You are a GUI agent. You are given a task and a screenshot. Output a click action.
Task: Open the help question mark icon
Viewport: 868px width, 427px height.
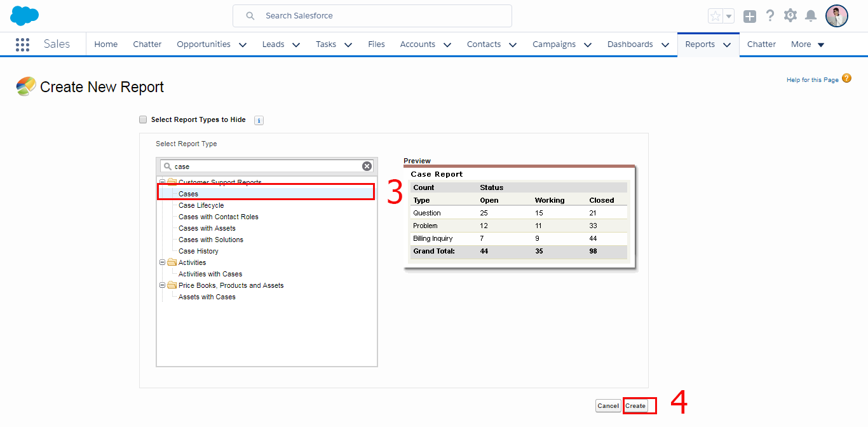tap(770, 16)
